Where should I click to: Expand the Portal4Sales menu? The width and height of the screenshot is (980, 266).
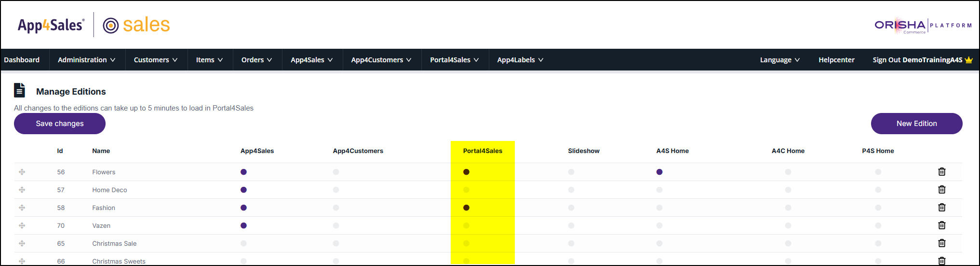[455, 60]
